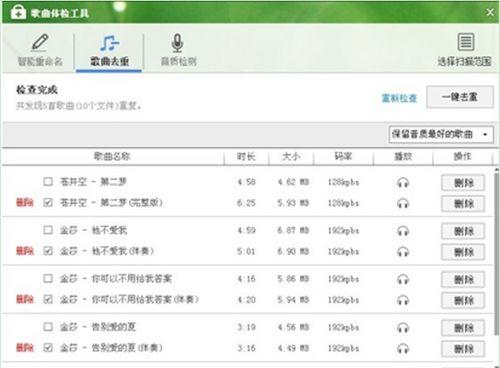
Task: Click the 检查完成 status heading
Action: pyautogui.click(x=37, y=90)
